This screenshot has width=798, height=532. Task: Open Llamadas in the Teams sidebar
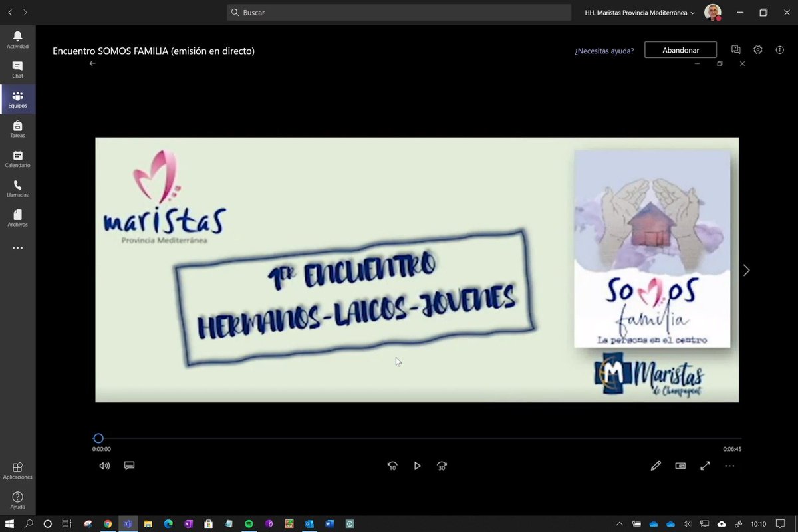tap(17, 189)
